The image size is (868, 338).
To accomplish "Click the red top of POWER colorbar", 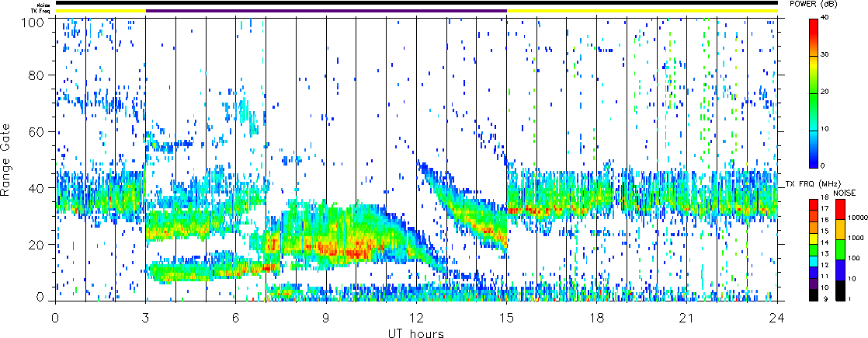I will pos(814,23).
